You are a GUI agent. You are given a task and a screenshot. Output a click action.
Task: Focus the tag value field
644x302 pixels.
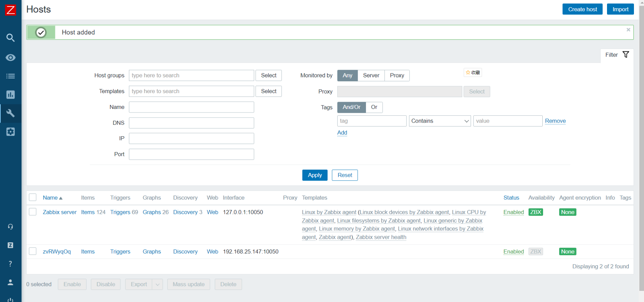tap(508, 121)
